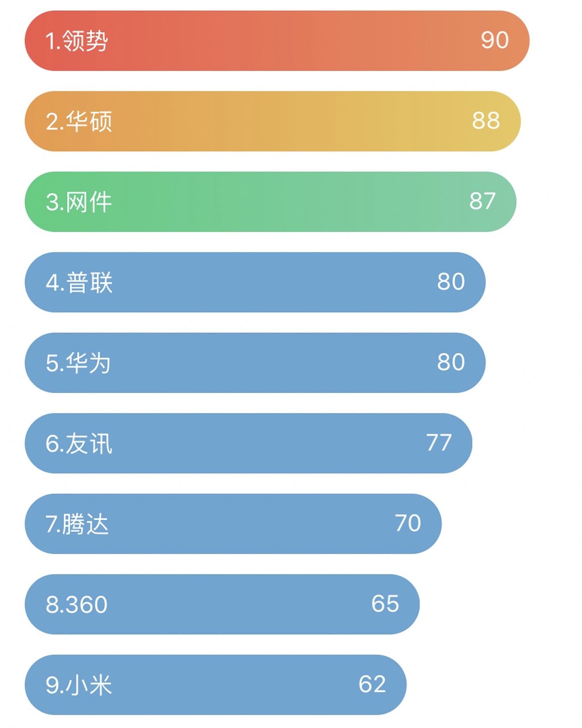Select the 9.小米 rank label
Image resolution: width=582 pixels, height=728 pixels.
tap(79, 685)
